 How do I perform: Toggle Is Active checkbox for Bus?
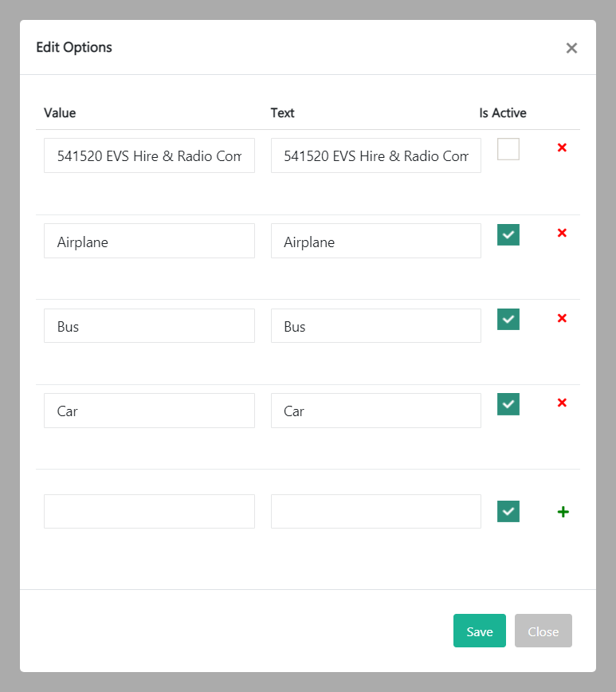508,319
